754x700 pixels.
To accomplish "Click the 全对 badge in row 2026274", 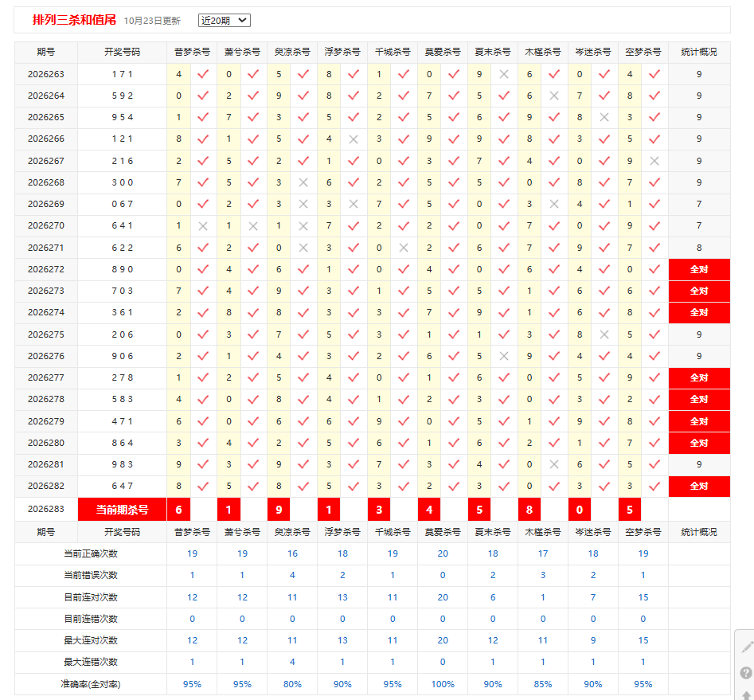I will pyautogui.click(x=699, y=313).
